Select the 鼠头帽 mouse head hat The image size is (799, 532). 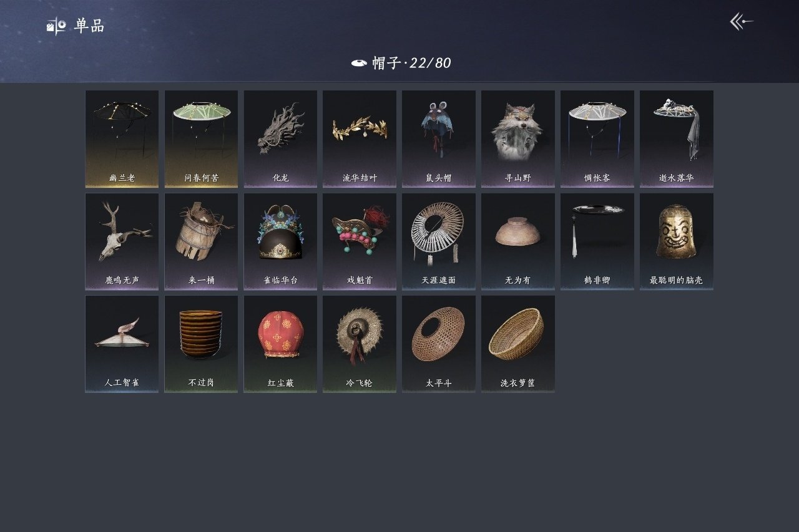[439, 139]
